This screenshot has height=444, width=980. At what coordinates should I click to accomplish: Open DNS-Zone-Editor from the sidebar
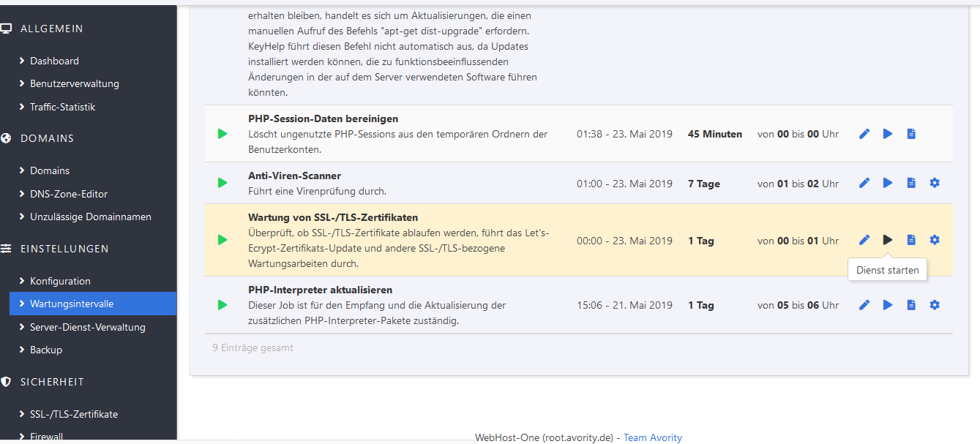(x=68, y=194)
